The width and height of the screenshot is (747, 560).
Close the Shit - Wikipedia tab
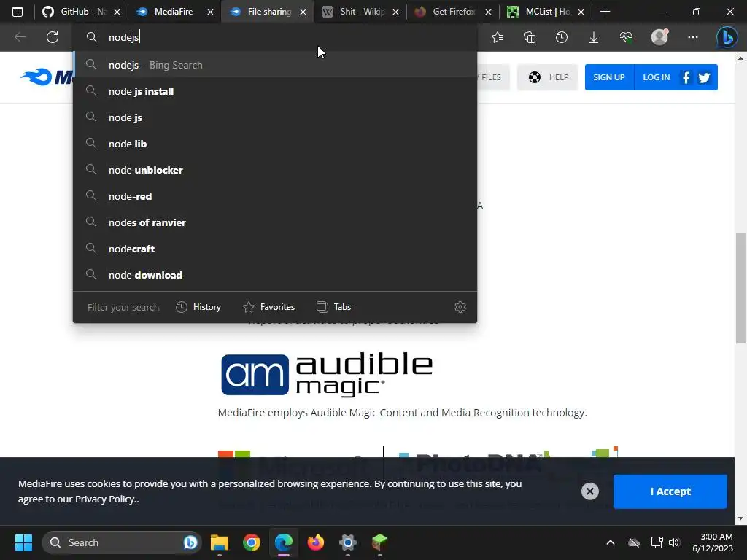[x=395, y=12]
